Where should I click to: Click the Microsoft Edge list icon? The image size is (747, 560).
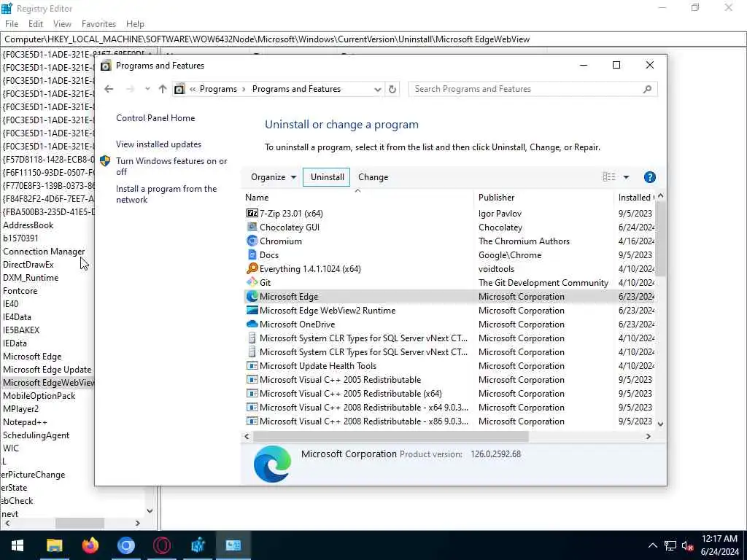coord(252,296)
